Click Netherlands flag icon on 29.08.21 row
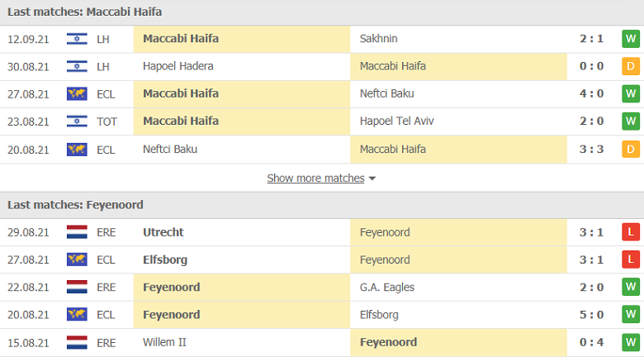644x357 pixels. pos(77,232)
